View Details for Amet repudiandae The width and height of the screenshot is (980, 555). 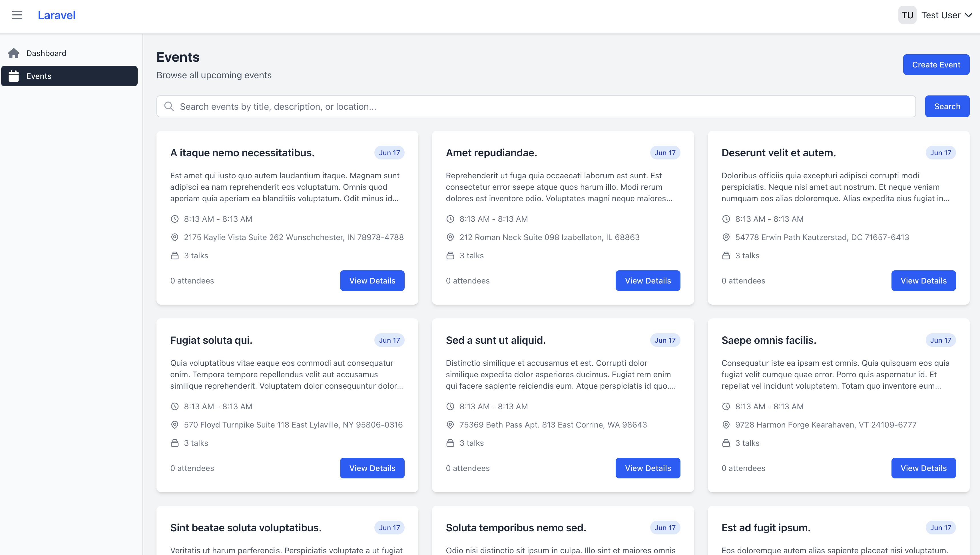pyautogui.click(x=648, y=281)
